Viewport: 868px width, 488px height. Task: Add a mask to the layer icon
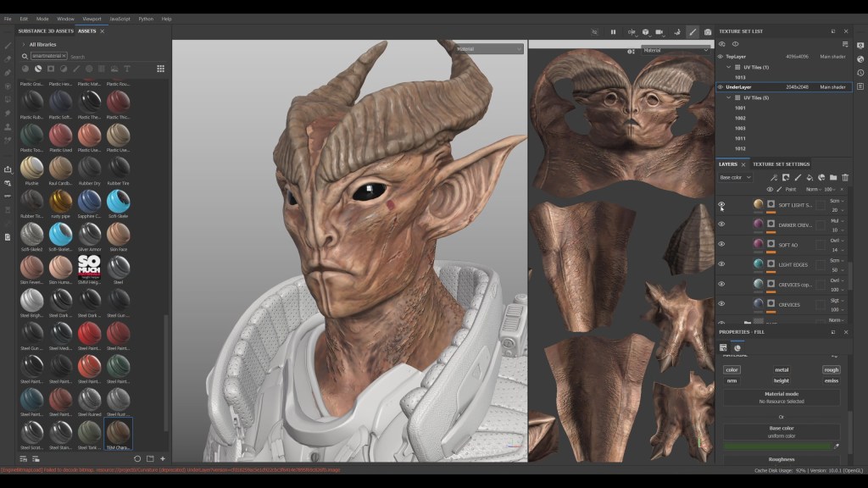(786, 178)
